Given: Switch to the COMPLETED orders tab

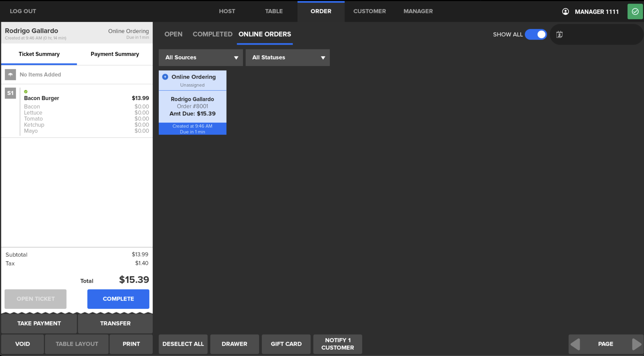Looking at the screenshot, I should pyautogui.click(x=212, y=34).
